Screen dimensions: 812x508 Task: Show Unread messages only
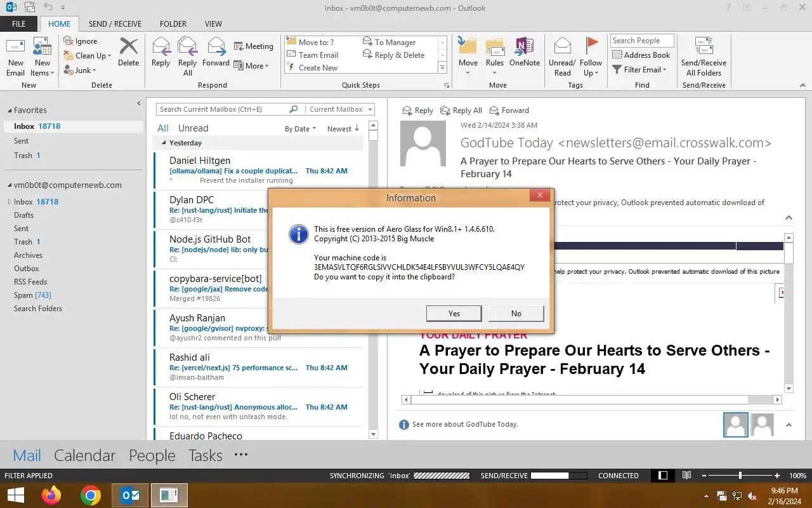(x=193, y=128)
